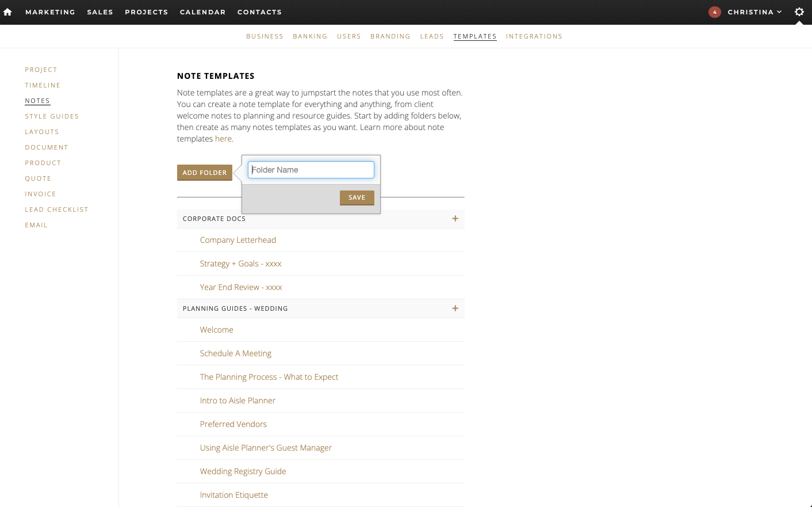Open the settings gear icon
Viewport: 812px width, 507px height.
pos(799,12)
